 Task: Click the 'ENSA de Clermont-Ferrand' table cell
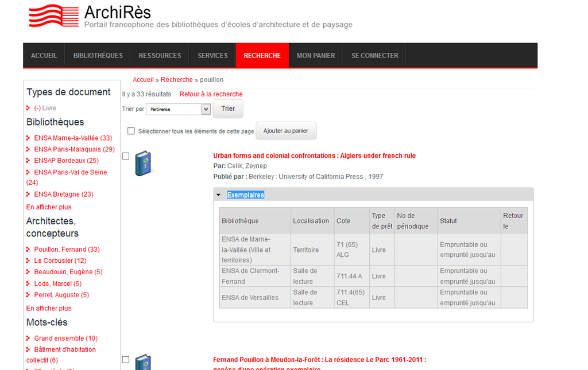255,276
